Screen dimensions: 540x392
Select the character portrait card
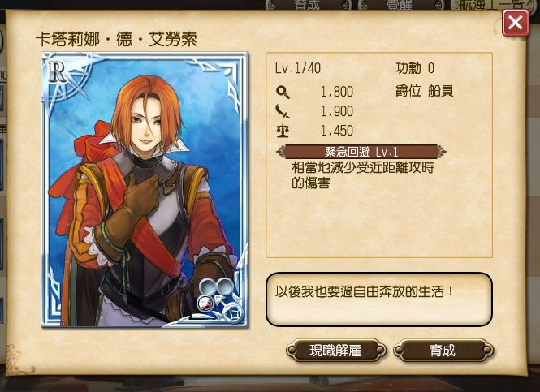[x=145, y=190]
